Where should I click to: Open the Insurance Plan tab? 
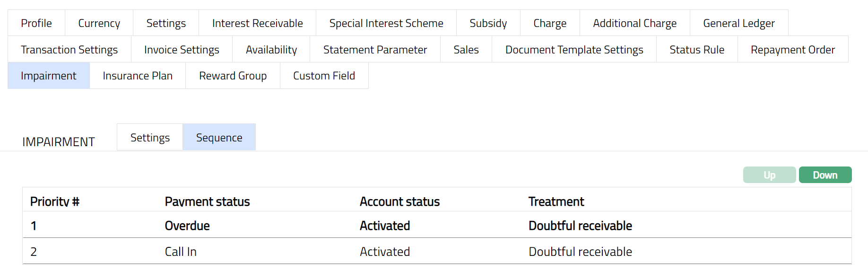tap(138, 76)
